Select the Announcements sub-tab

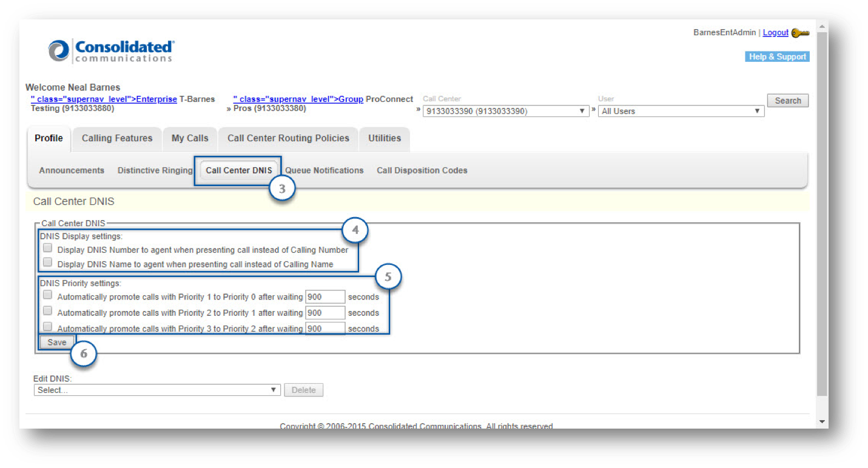click(72, 170)
